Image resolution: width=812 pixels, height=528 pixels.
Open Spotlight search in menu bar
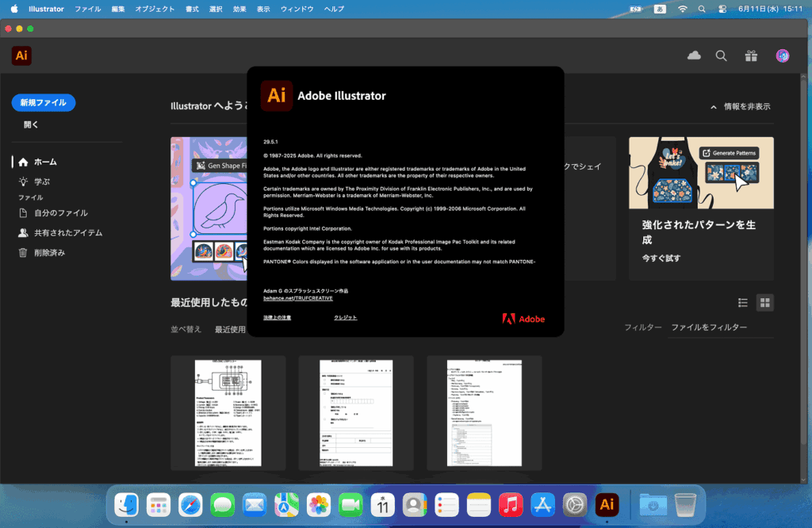(702, 9)
